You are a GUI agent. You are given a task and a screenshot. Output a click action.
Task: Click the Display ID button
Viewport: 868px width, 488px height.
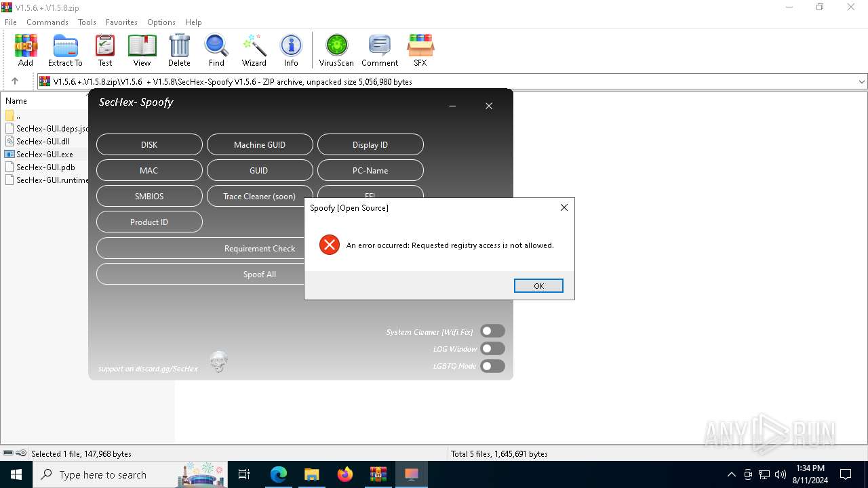point(370,144)
